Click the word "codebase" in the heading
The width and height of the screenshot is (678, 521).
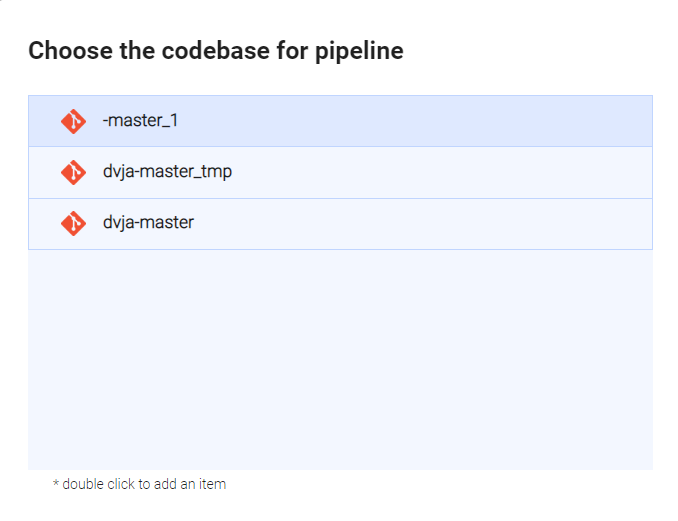[x=206, y=51]
